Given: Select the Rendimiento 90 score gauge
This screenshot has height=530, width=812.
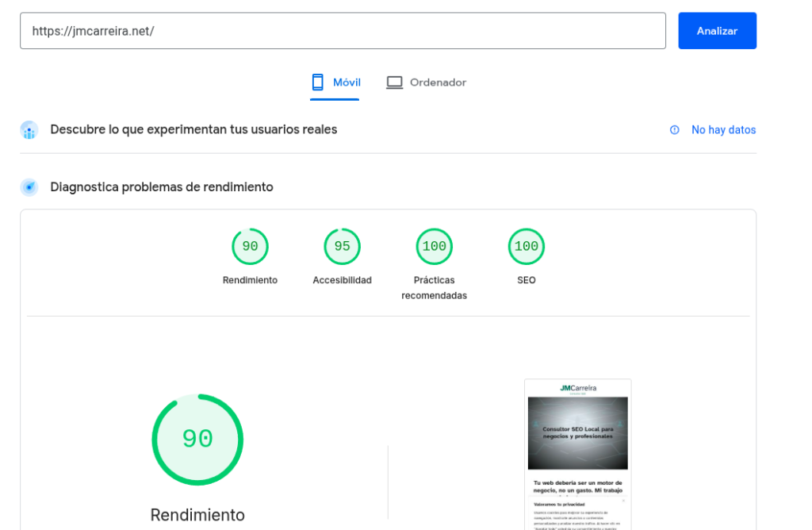Looking at the screenshot, I should (x=250, y=246).
